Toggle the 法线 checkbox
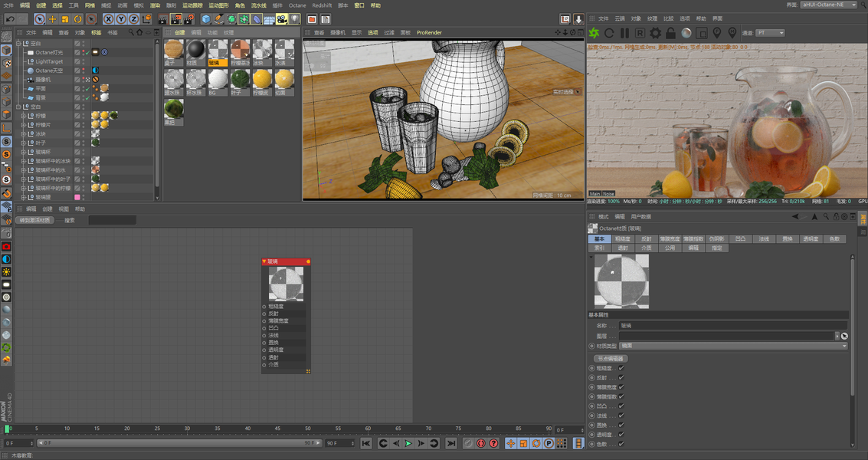 tap(621, 416)
